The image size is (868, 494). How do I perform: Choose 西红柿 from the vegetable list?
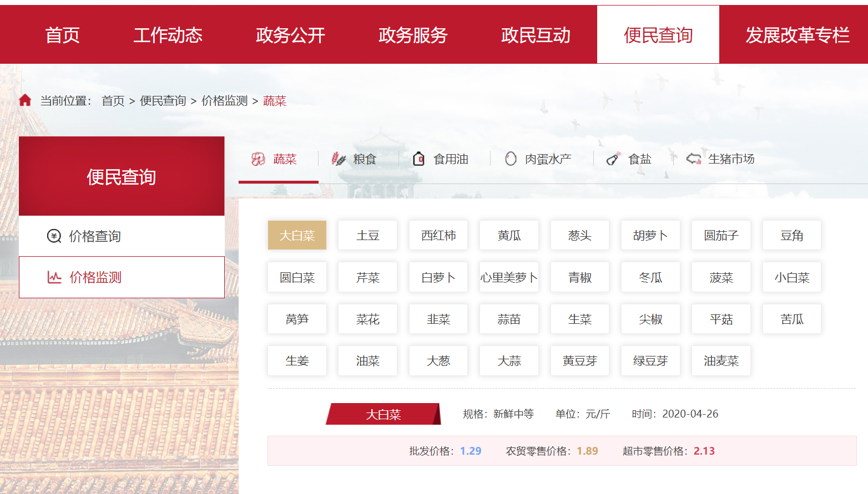438,236
